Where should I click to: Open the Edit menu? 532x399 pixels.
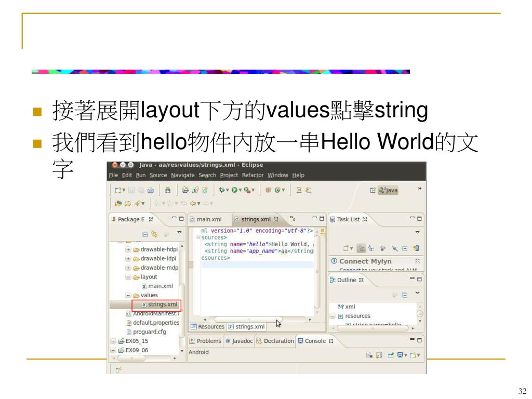pyautogui.click(x=127, y=175)
